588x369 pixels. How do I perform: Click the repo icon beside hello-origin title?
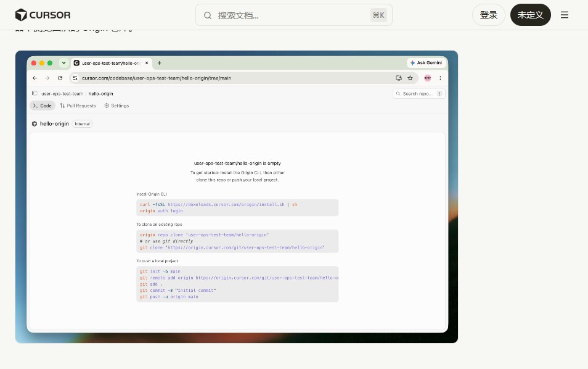(35, 124)
